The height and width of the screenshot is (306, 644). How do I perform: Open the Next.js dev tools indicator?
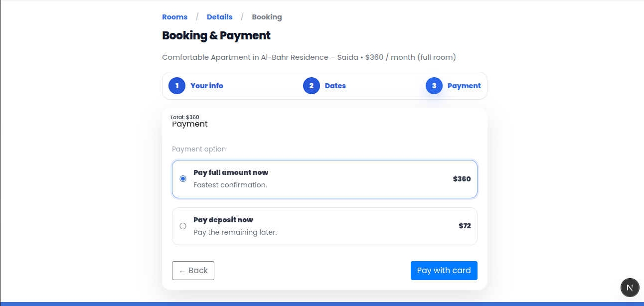tap(630, 288)
